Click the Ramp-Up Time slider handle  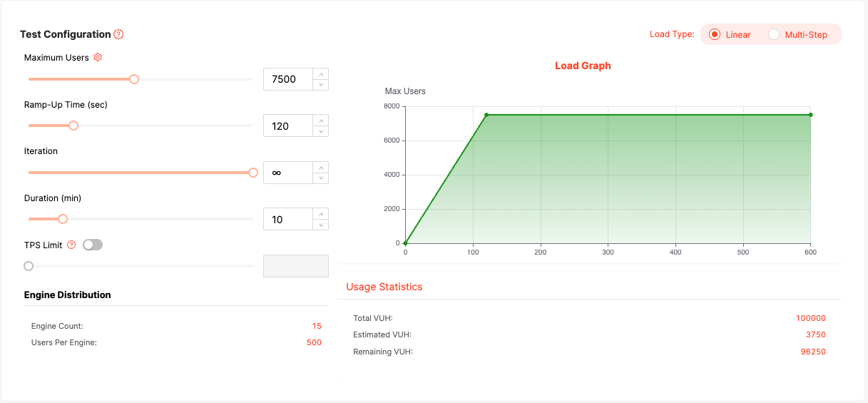(73, 126)
